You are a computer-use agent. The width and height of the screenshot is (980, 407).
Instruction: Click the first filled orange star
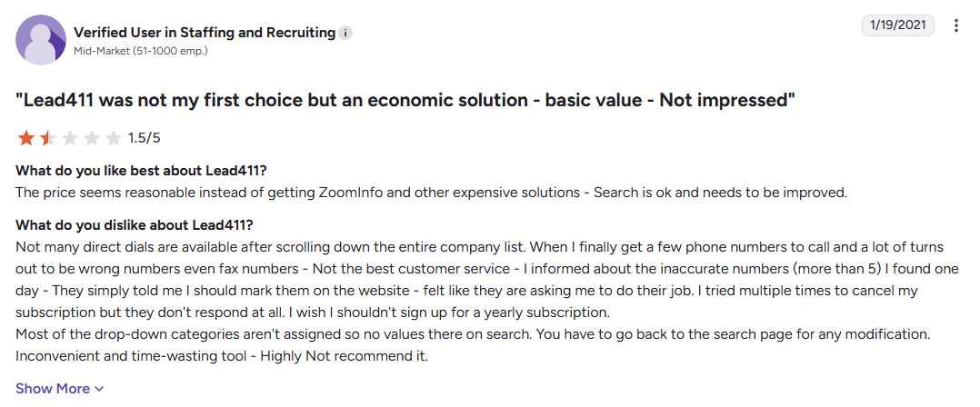[x=25, y=138]
